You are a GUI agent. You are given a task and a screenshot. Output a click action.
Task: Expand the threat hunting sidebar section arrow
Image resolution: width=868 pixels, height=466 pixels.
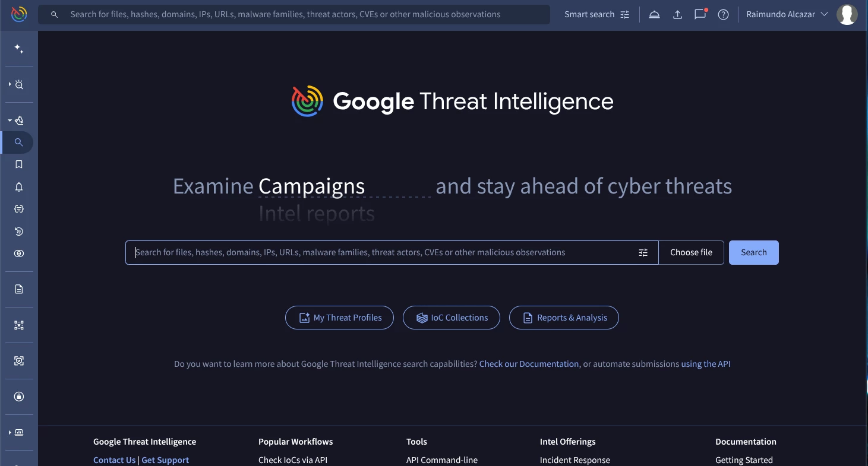coord(10,85)
